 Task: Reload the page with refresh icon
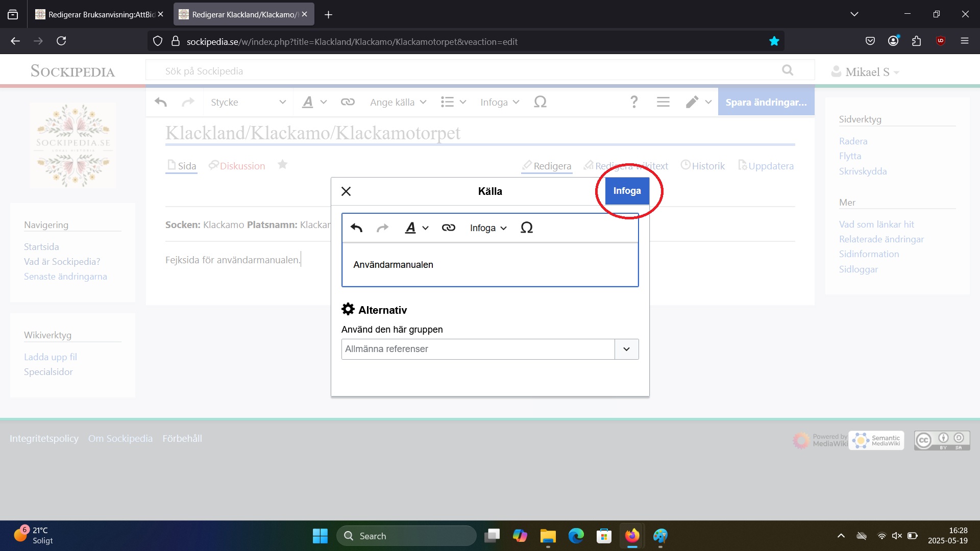61,41
